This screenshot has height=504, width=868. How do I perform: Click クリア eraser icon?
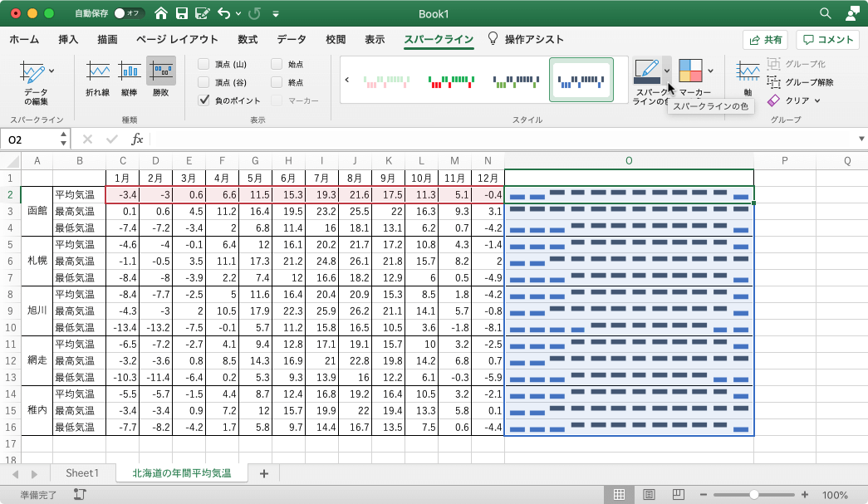(773, 100)
